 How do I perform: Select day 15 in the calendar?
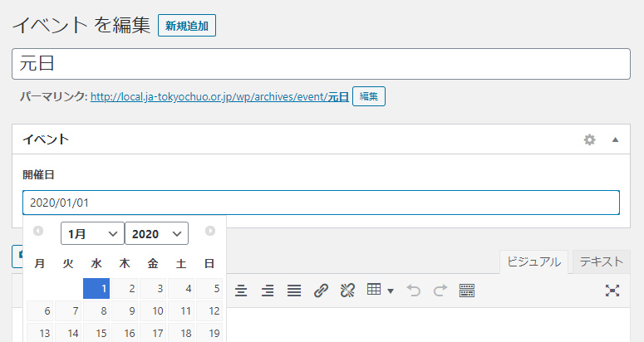tap(96, 333)
